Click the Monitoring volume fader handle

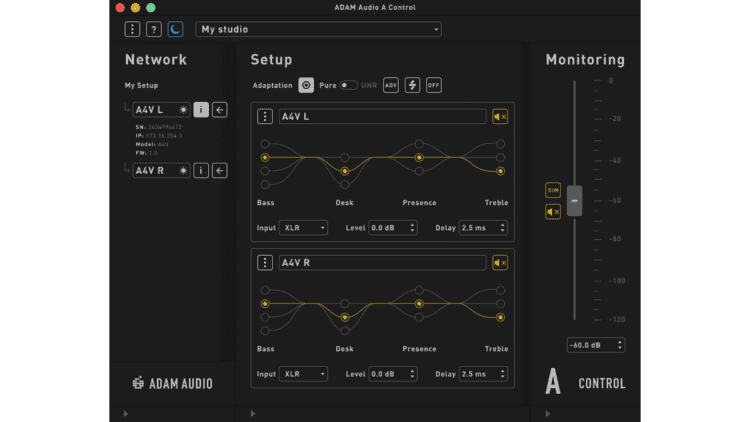pyautogui.click(x=574, y=201)
